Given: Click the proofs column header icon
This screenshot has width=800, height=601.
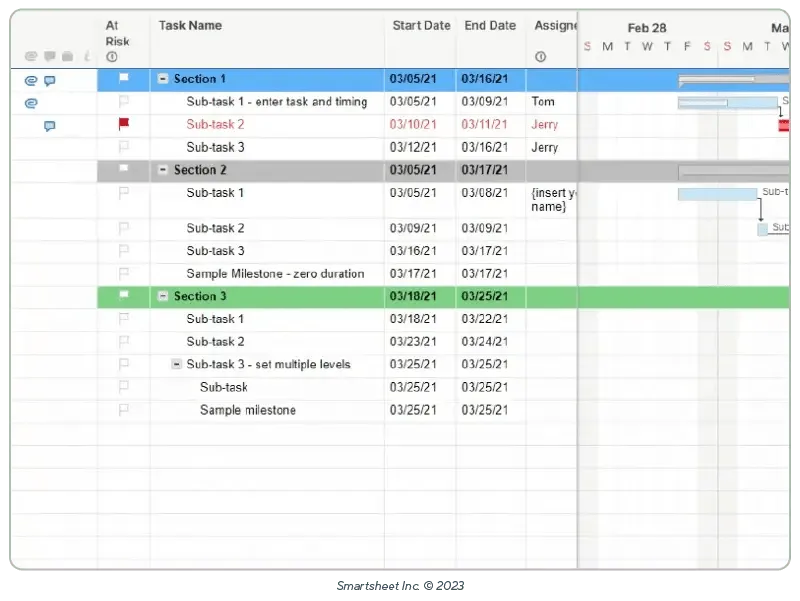Looking at the screenshot, I should point(67,56).
